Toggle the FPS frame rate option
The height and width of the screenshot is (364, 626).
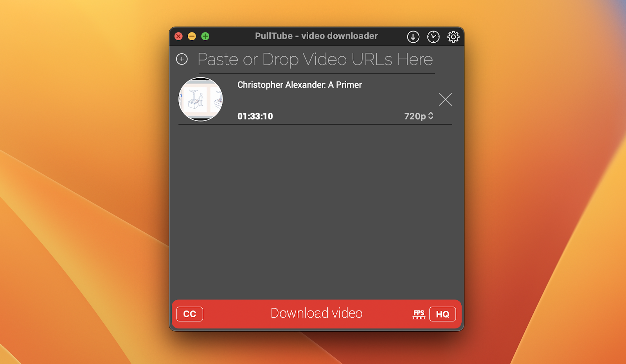tap(419, 314)
